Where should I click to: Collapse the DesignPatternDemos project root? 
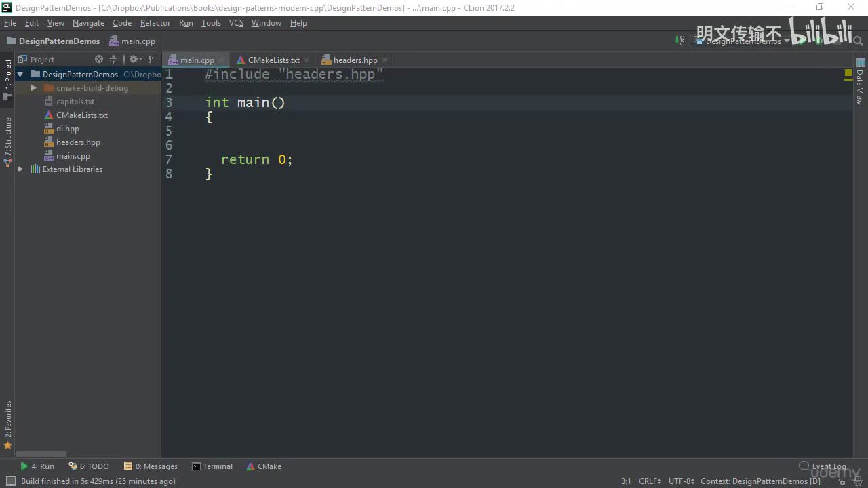[x=20, y=75]
